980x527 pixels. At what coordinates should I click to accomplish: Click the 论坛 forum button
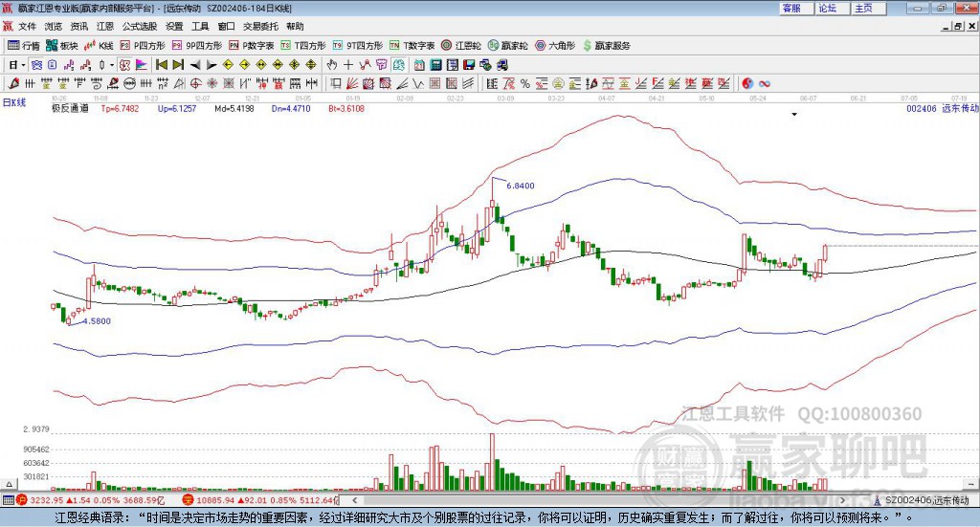coord(833,8)
